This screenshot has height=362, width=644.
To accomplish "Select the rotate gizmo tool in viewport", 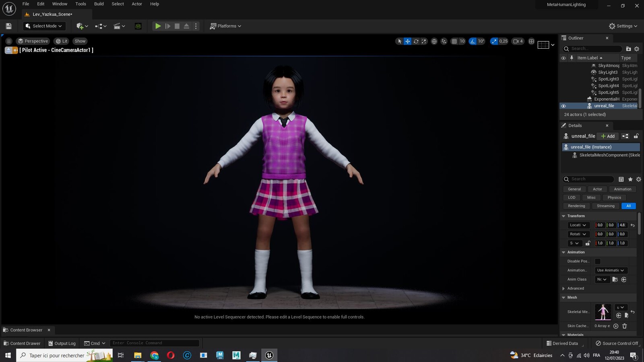I will (416, 41).
